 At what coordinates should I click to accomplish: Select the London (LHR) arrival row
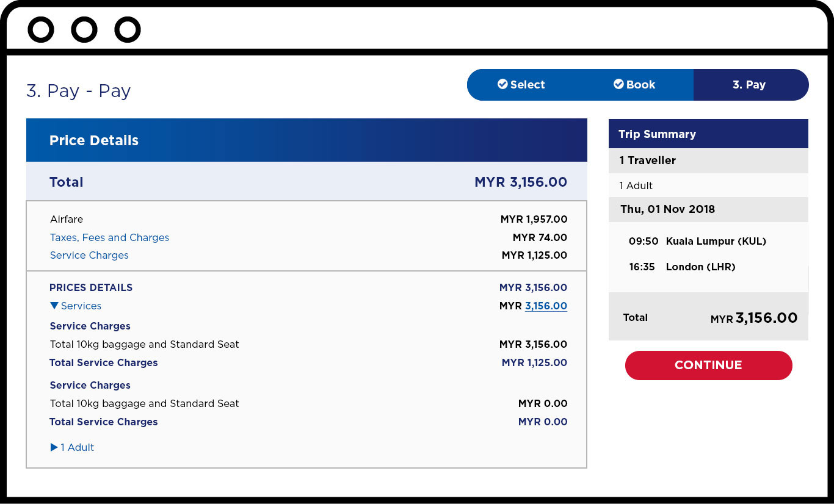click(x=682, y=267)
